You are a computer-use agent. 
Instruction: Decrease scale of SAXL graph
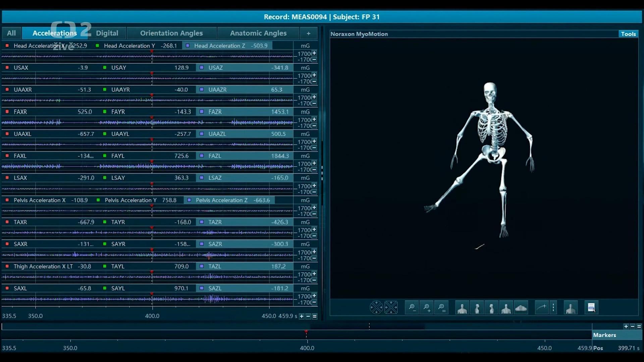click(x=314, y=302)
